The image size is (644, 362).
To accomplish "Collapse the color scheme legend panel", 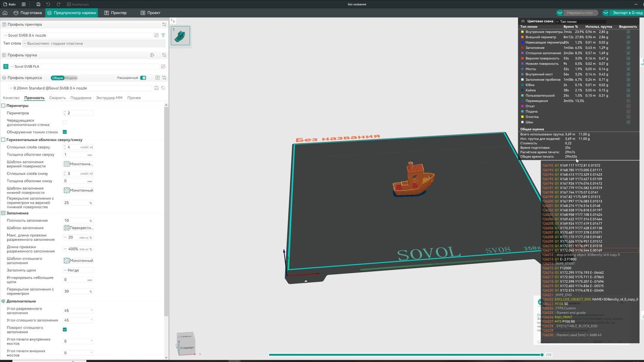I will [x=523, y=21].
